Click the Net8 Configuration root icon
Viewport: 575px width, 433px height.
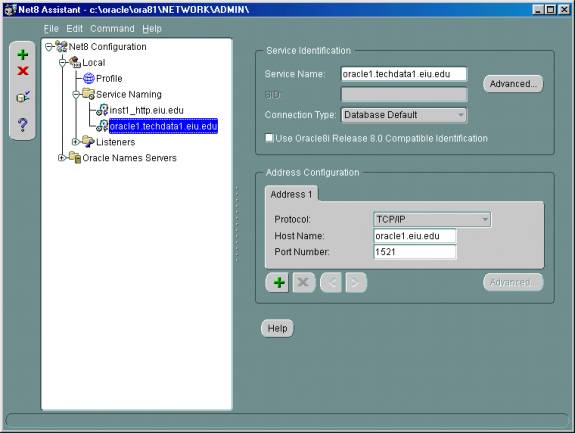61,47
